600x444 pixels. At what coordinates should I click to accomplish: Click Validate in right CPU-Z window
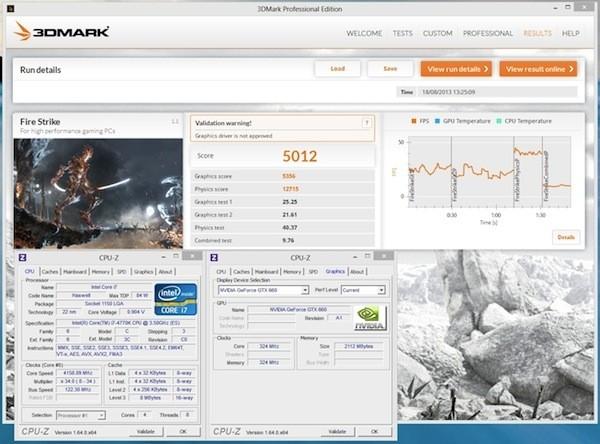point(337,431)
